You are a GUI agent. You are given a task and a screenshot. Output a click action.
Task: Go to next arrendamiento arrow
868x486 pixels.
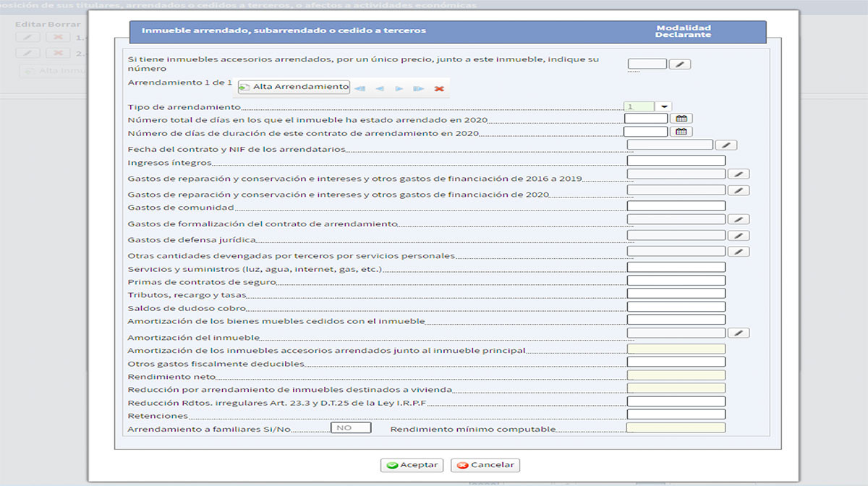pos(399,88)
